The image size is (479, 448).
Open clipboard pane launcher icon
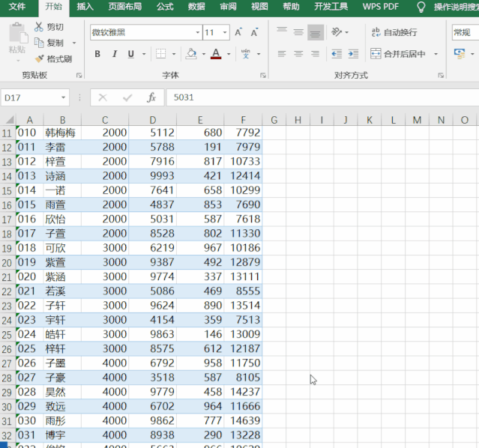pyautogui.click(x=79, y=76)
